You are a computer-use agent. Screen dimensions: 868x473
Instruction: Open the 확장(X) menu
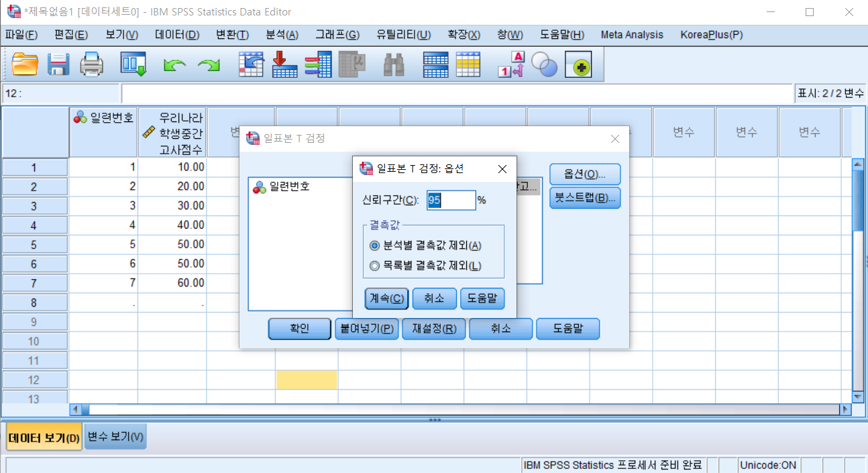click(x=464, y=35)
